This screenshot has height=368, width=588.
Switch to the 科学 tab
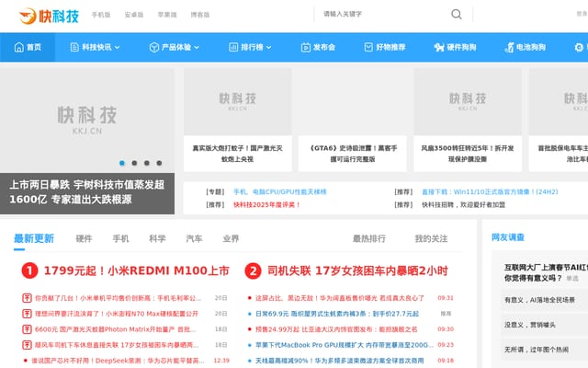pyautogui.click(x=157, y=238)
